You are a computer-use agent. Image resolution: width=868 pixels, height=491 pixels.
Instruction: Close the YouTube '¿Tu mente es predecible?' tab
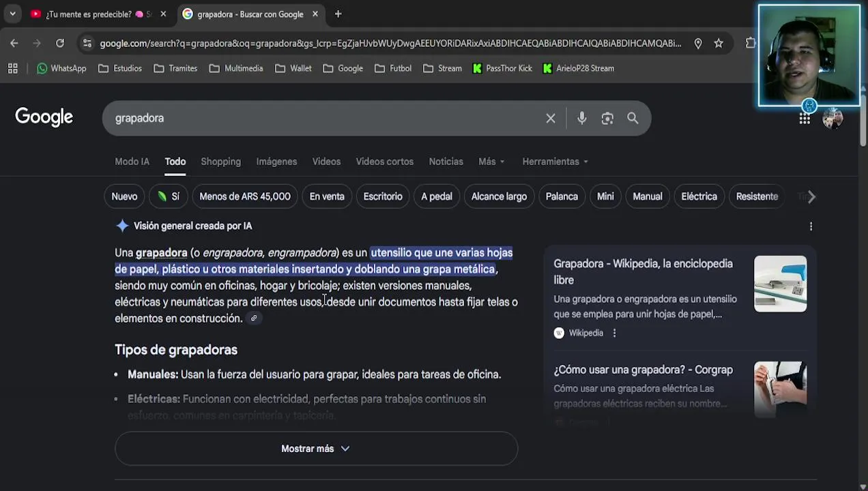click(x=163, y=14)
